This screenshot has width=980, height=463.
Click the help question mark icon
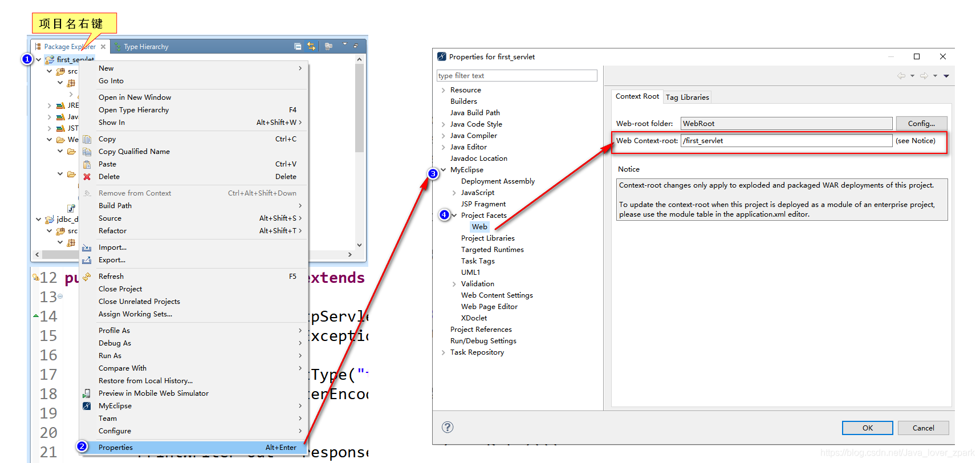pyautogui.click(x=448, y=427)
